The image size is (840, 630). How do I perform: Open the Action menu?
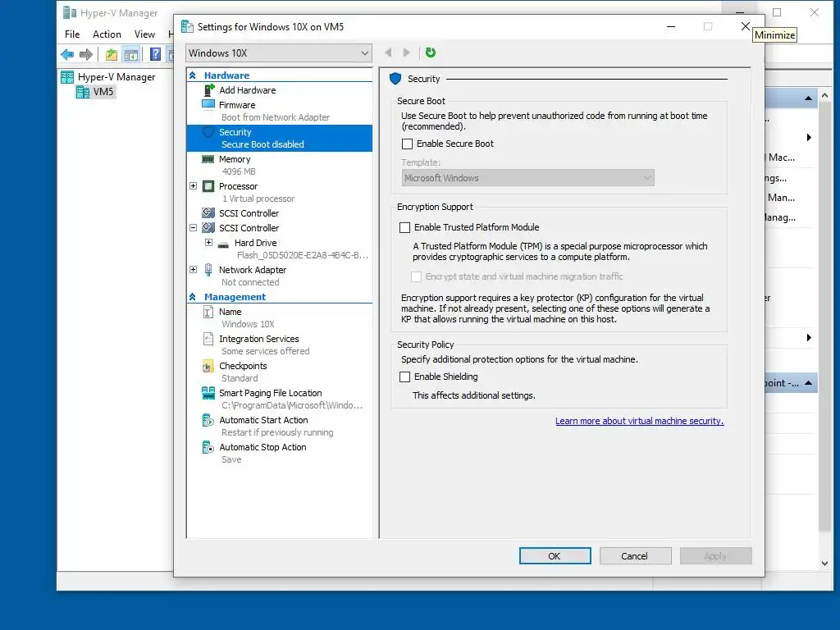click(x=107, y=34)
